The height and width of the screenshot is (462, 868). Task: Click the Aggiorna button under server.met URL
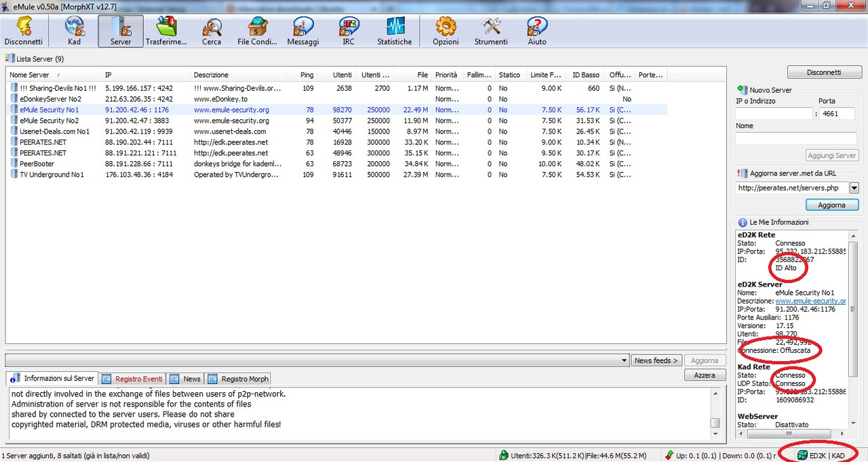(831, 205)
